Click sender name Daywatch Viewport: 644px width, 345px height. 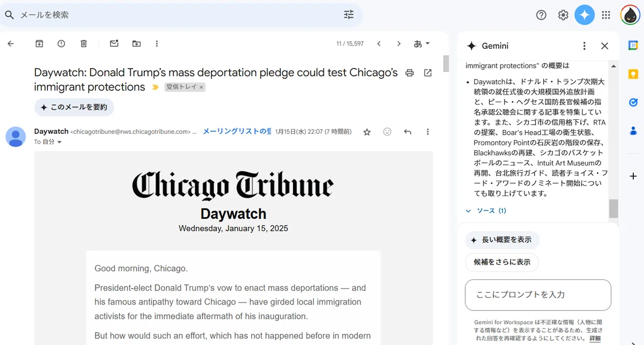coord(52,132)
